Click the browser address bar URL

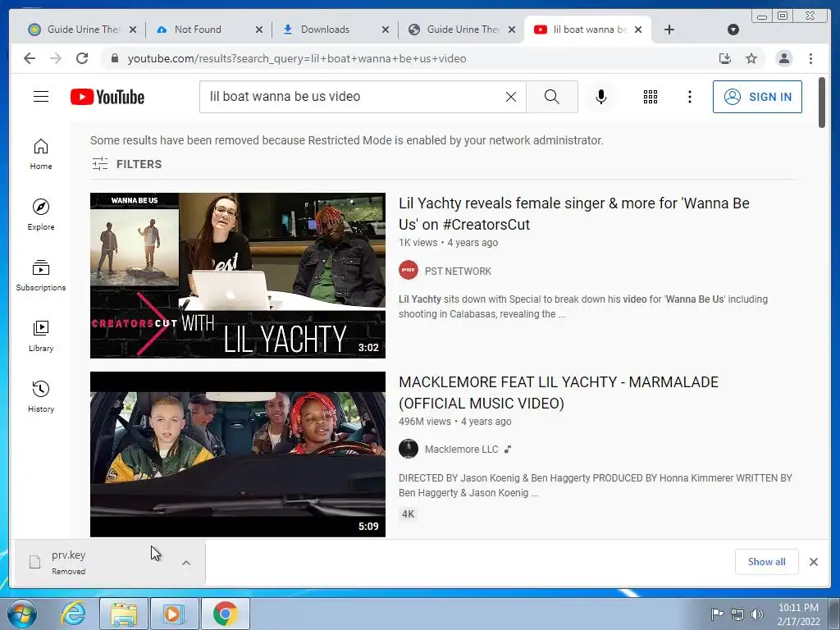(297, 58)
